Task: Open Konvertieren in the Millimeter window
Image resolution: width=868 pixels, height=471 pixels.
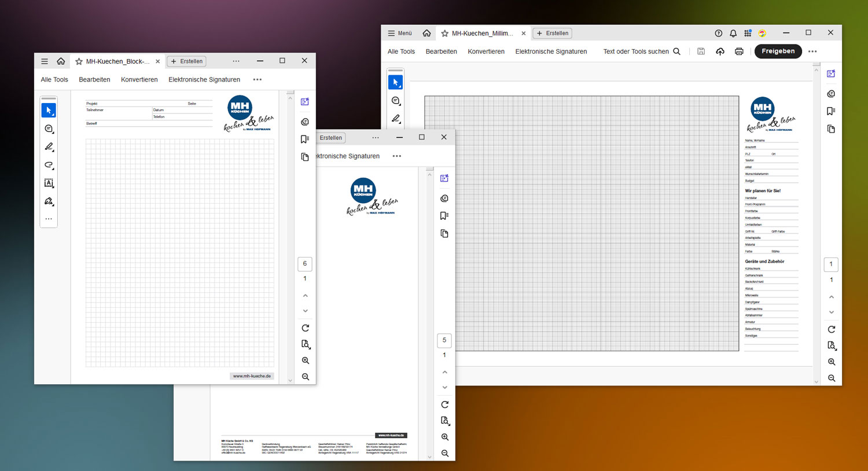Action: pos(486,51)
